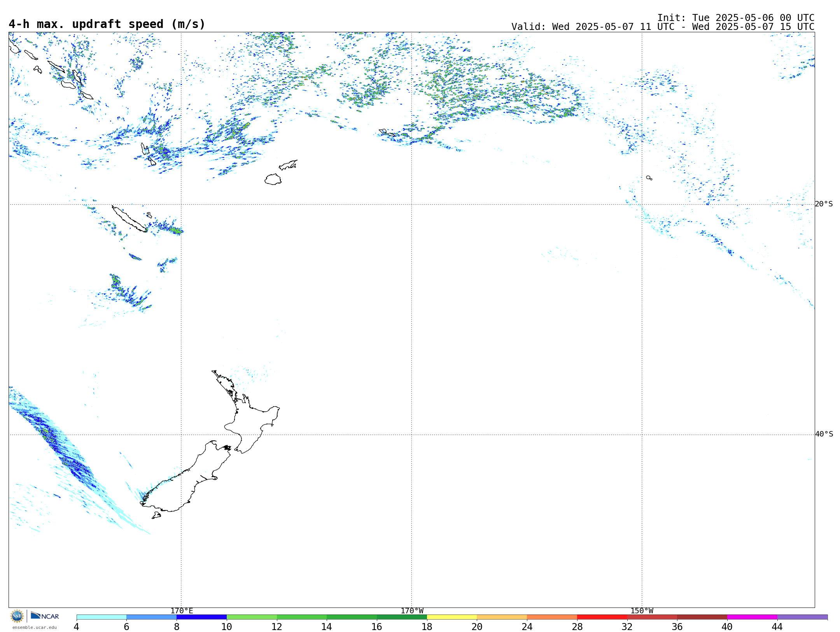Click the Fiji Viti Levu island outline
Screen dimensions: 840x632
point(273,179)
